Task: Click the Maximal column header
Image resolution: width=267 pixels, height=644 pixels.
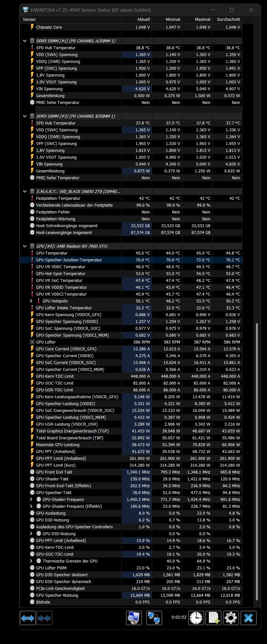Action: click(197, 20)
